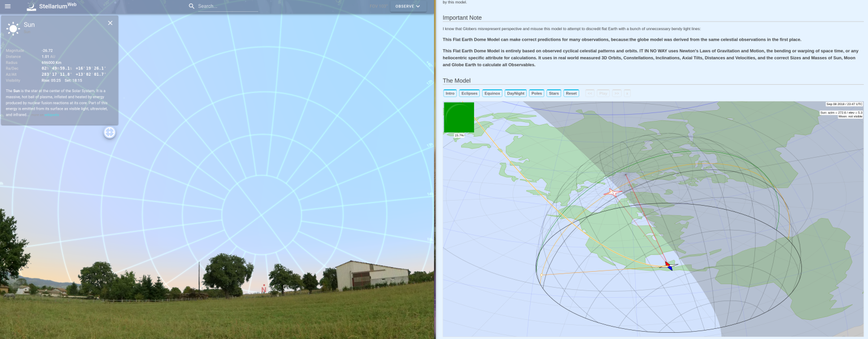This screenshot has width=868, height=339.
Task: Toggle the DayNight display mode
Action: [515, 93]
